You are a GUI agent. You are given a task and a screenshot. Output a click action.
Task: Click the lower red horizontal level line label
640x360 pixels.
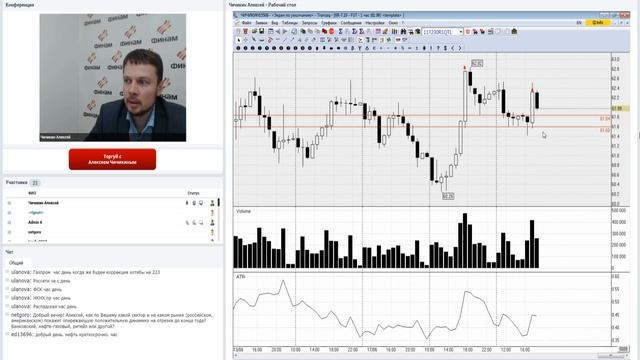(x=605, y=130)
